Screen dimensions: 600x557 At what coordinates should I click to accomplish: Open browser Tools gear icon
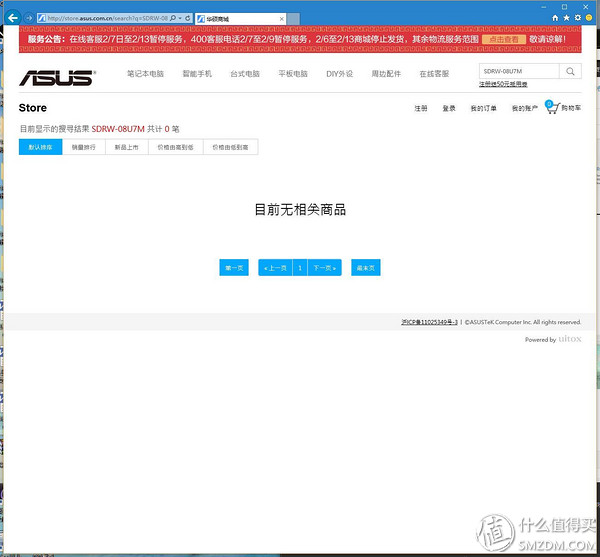pos(578,18)
